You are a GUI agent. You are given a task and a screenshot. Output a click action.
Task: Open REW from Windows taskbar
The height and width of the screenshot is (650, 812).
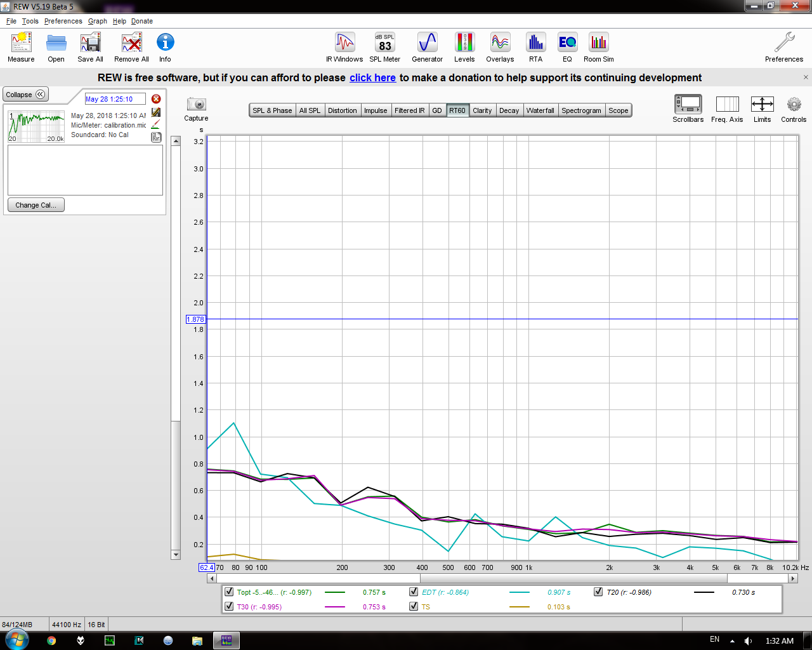(x=226, y=640)
